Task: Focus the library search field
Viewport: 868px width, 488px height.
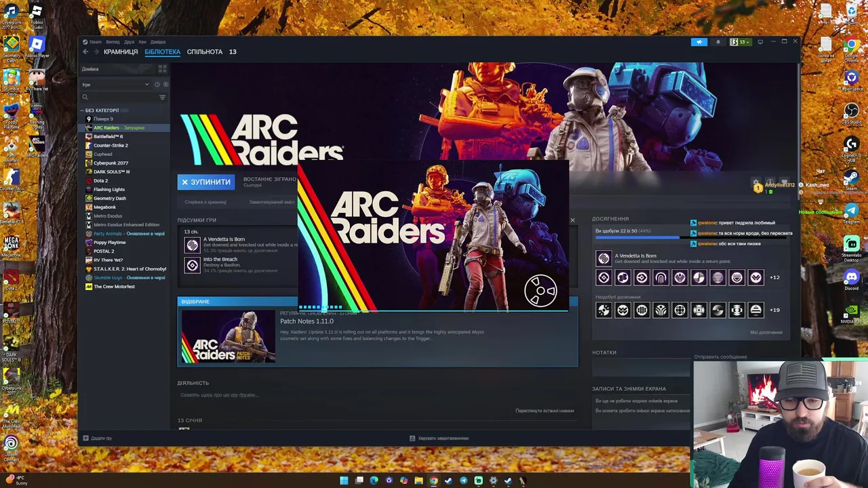Action: point(119,98)
